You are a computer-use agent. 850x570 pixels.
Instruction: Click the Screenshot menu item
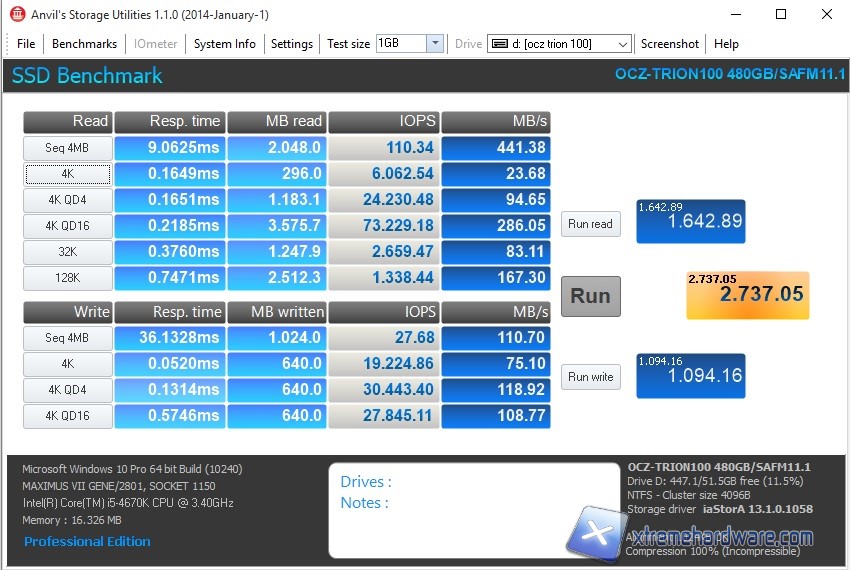[x=670, y=44]
